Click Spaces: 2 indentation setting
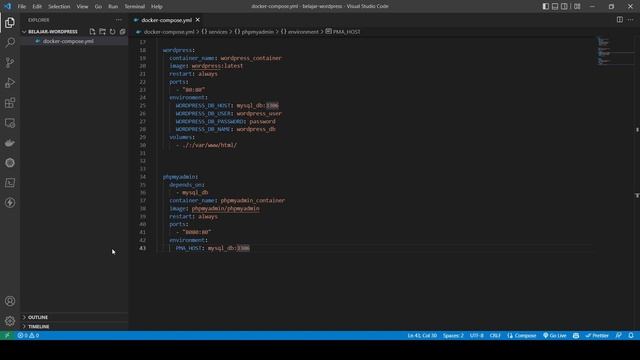640x360 pixels. click(453, 336)
